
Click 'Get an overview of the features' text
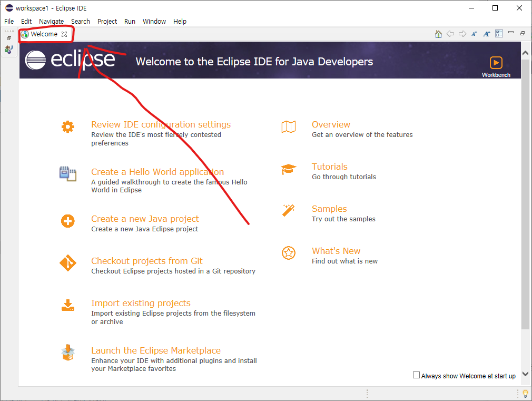coord(362,135)
